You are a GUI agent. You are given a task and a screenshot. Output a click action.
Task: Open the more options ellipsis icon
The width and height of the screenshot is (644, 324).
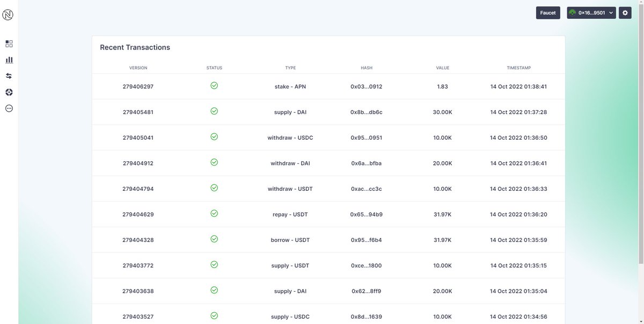click(x=9, y=108)
